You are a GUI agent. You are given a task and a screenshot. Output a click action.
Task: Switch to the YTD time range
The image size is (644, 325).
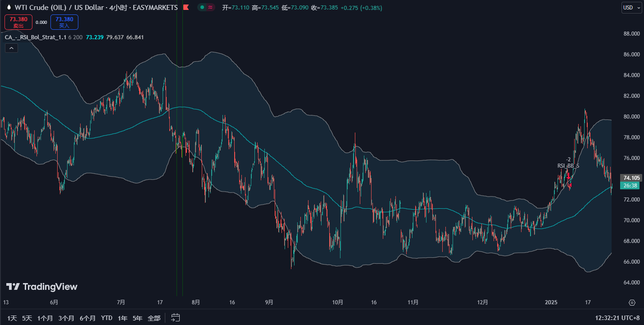tap(107, 318)
